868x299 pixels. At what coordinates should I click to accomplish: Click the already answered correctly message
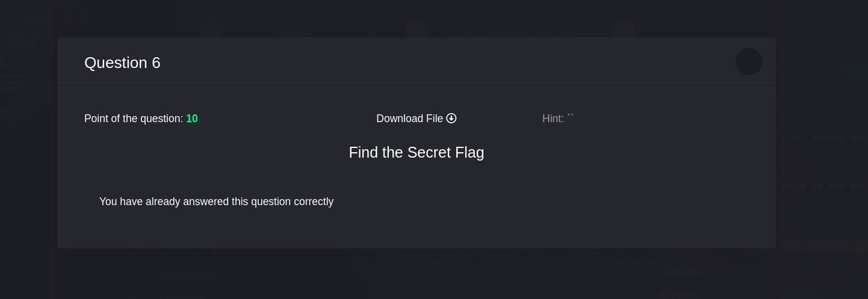216,202
